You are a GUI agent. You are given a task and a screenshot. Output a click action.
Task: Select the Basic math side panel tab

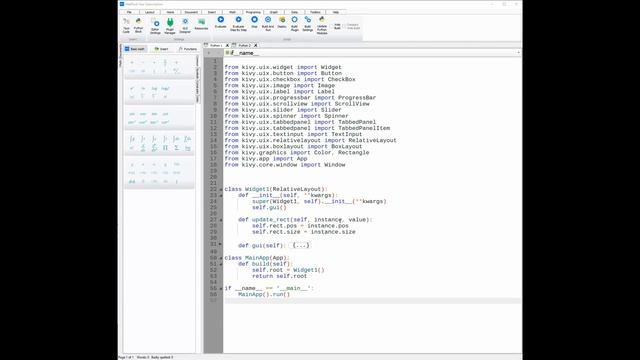pyautogui.click(x=135, y=49)
